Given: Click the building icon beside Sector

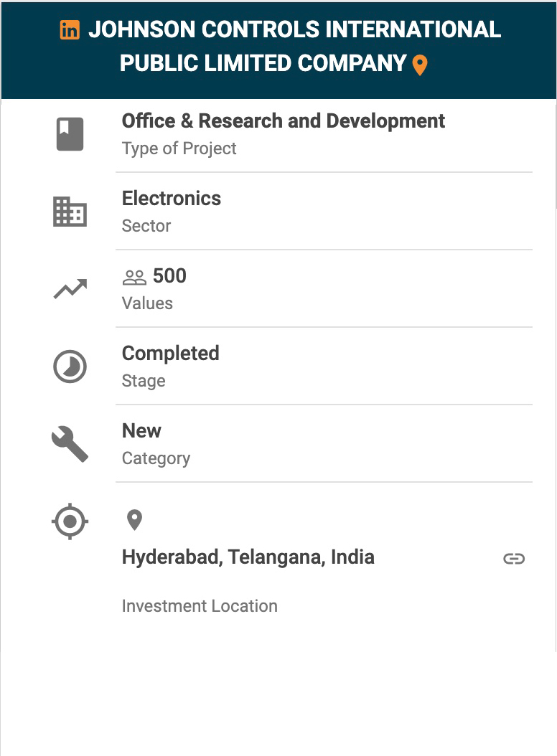Looking at the screenshot, I should pyautogui.click(x=70, y=212).
